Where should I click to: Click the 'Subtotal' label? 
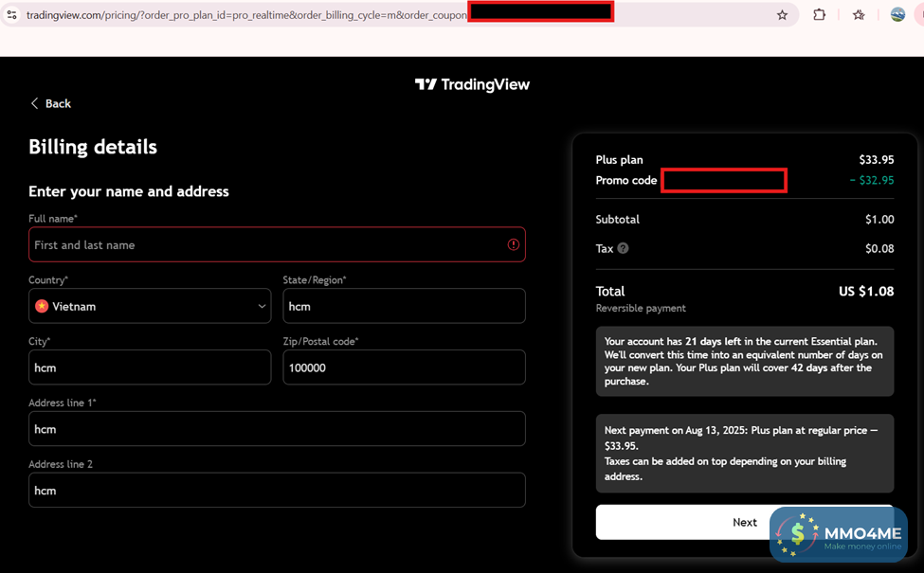(618, 219)
